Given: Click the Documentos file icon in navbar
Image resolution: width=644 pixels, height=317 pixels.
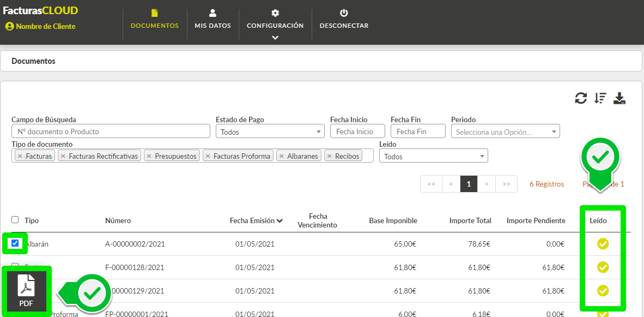Looking at the screenshot, I should coord(154,13).
